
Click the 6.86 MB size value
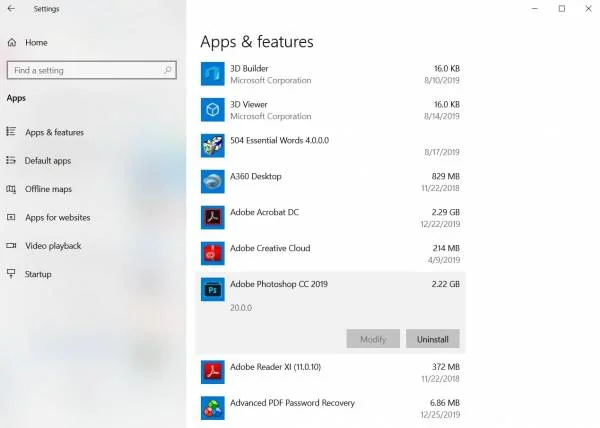point(445,403)
